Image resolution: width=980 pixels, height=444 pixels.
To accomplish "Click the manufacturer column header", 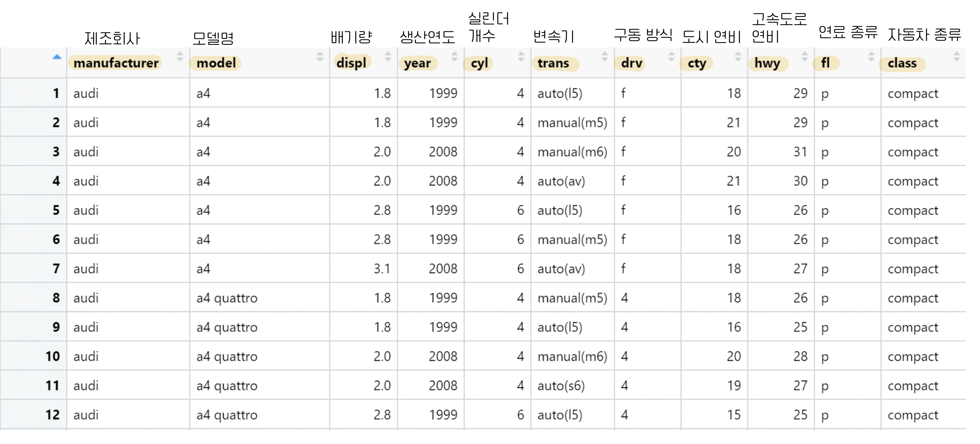I will pyautogui.click(x=116, y=63).
